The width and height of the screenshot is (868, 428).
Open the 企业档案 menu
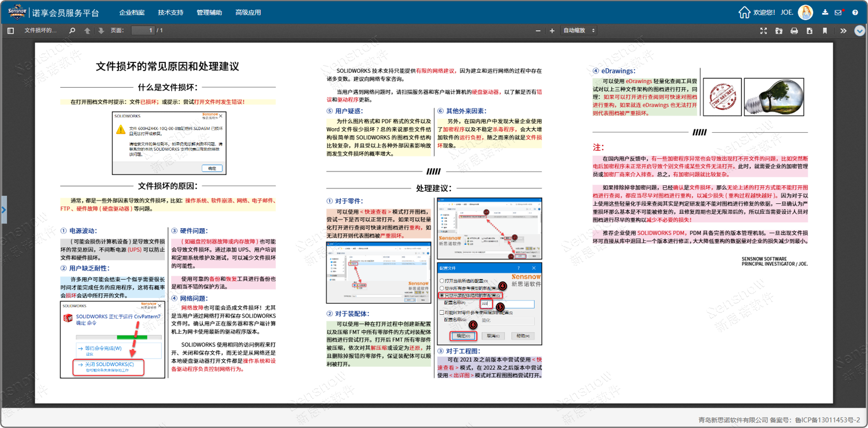coord(132,12)
